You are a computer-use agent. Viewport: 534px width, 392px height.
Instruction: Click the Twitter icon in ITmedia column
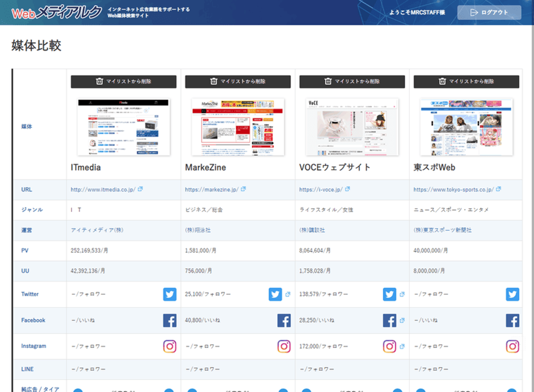pyautogui.click(x=170, y=295)
